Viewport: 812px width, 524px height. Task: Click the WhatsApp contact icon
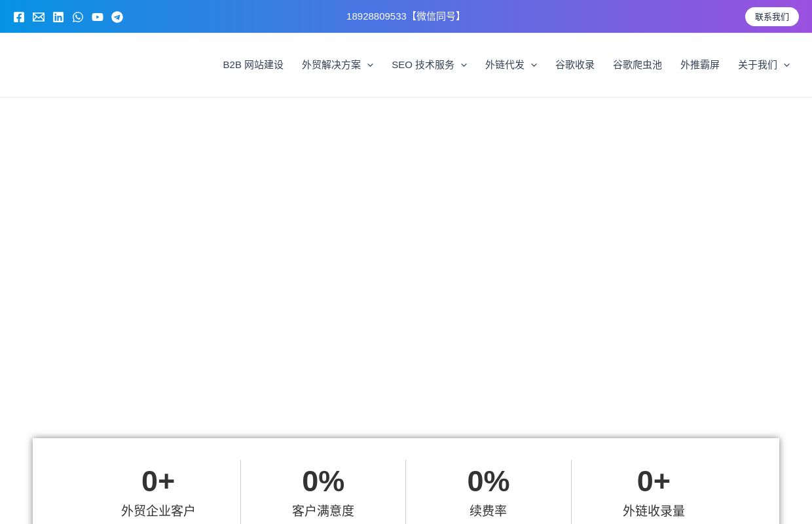(78, 17)
